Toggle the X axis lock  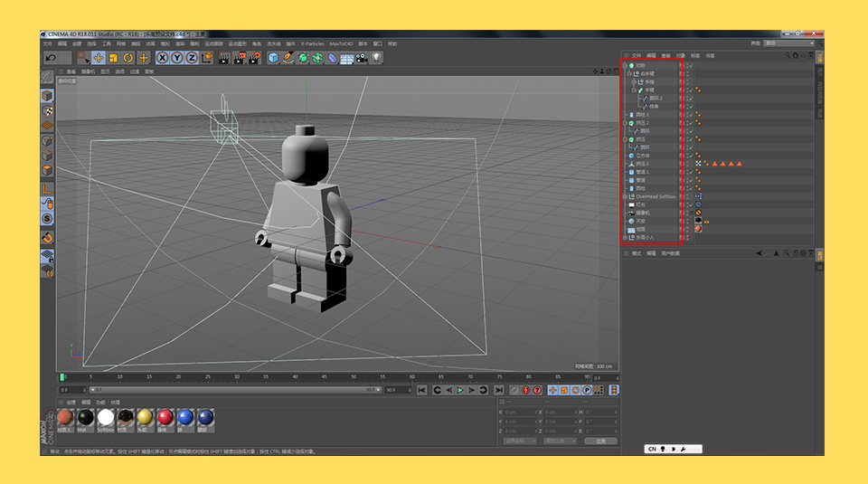point(162,58)
